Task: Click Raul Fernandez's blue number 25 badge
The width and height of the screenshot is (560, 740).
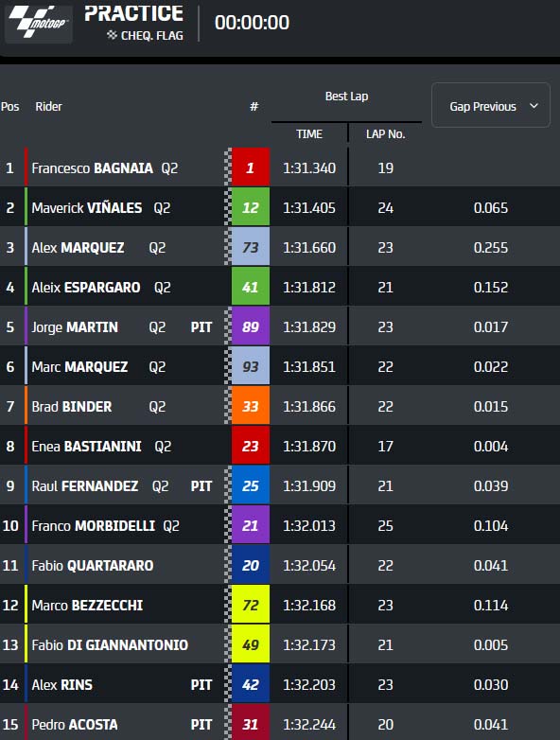Action: tap(251, 485)
